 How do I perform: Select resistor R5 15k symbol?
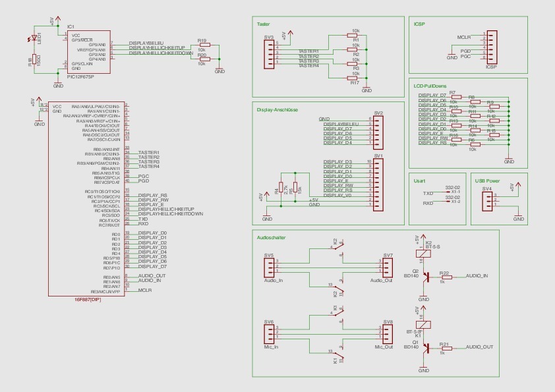[x=295, y=187]
